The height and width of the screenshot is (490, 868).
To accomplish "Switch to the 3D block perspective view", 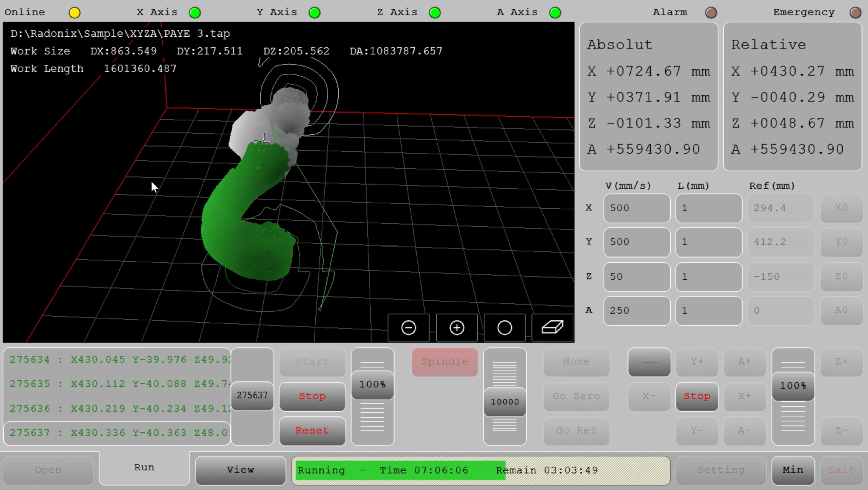I will point(553,327).
